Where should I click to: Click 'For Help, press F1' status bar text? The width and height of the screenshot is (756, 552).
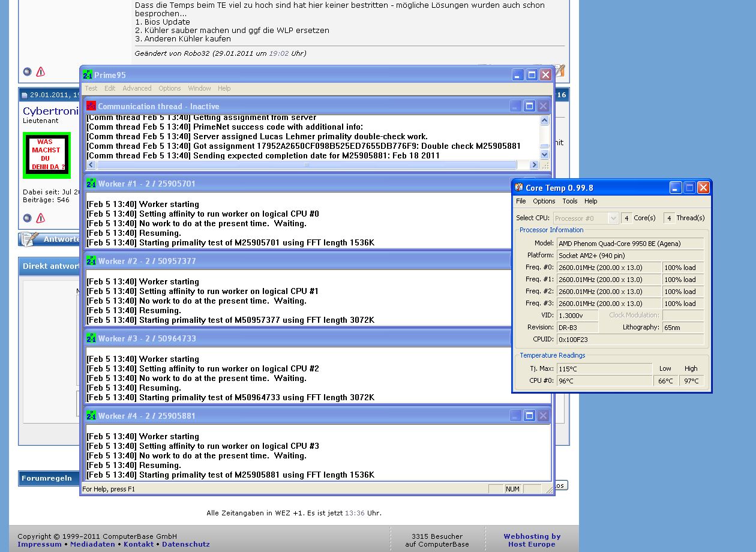point(109,489)
